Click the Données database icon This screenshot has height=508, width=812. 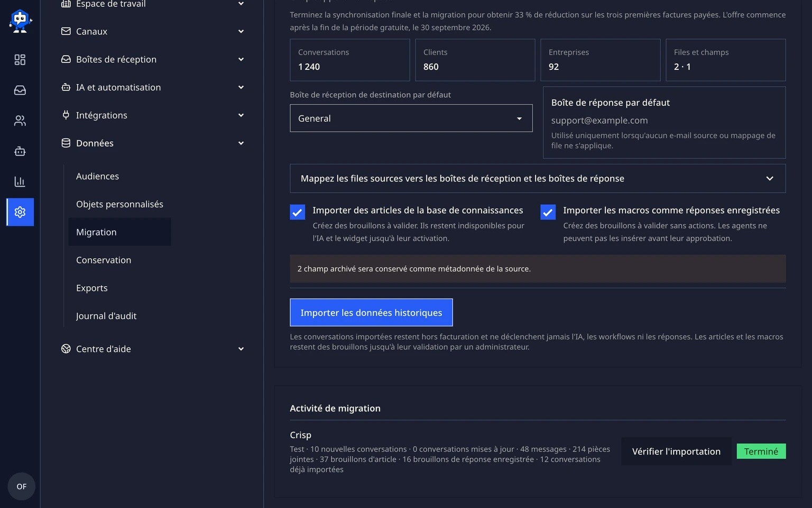pos(66,143)
